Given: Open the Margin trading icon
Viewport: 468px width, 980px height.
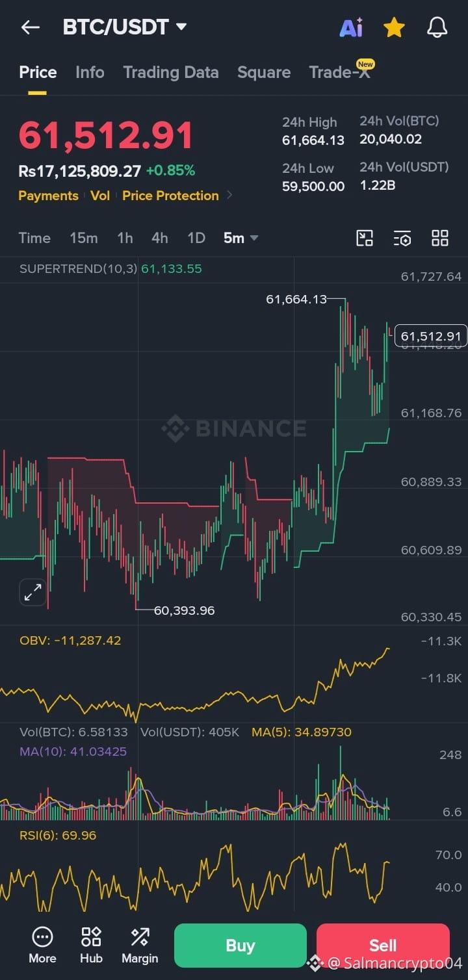Looking at the screenshot, I should point(140,945).
